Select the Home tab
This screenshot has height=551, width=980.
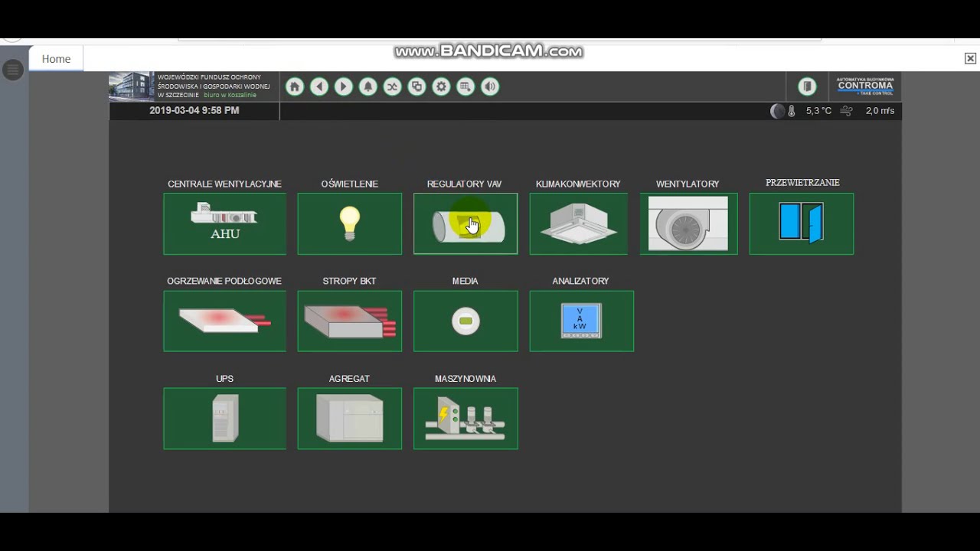click(56, 59)
